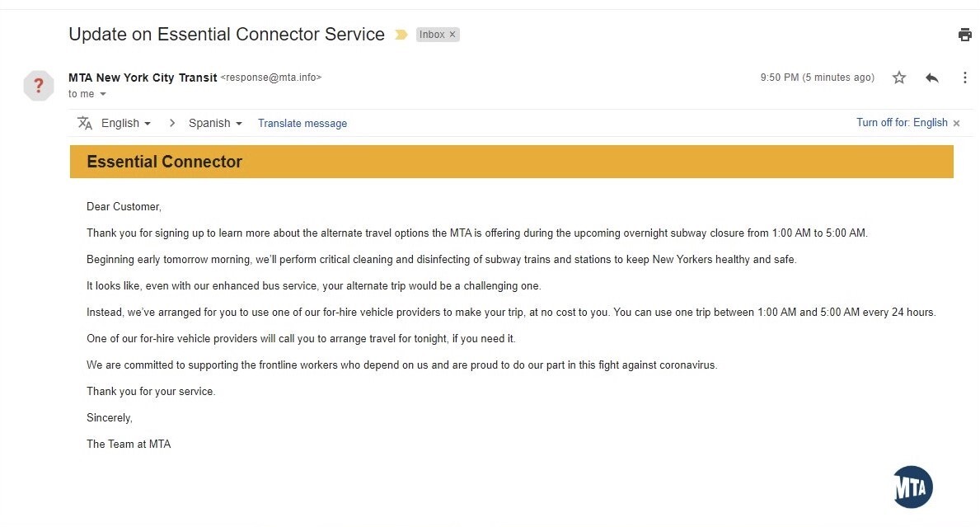Open the three-dot more options menu

pos(965,78)
